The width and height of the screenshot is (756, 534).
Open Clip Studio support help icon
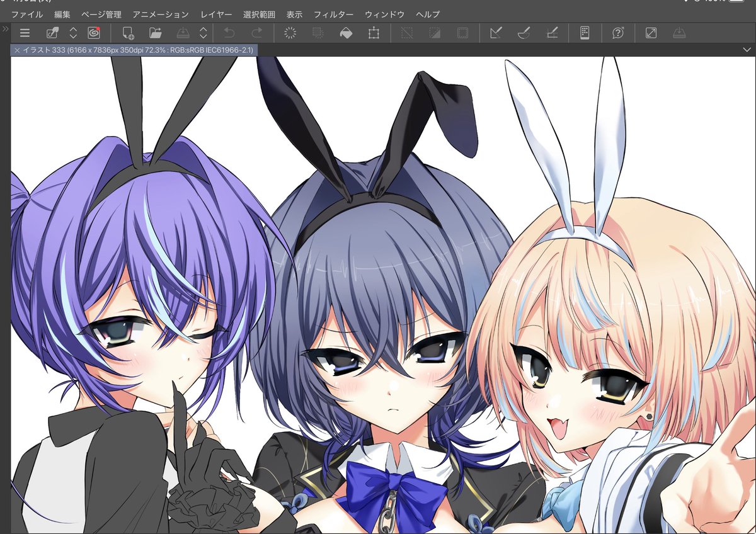[618, 33]
